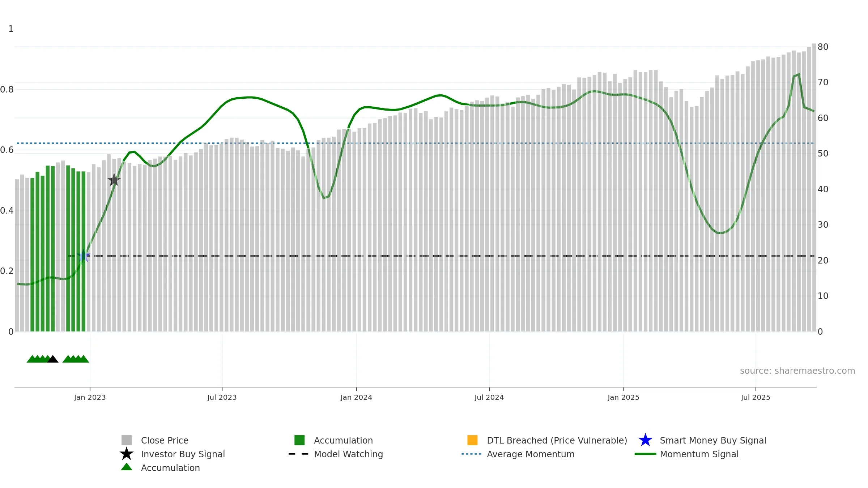Click the blue star marker on the chart

[84, 256]
